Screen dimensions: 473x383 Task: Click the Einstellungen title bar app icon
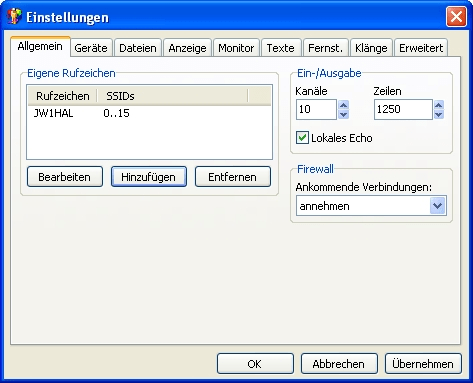pyautogui.click(x=14, y=16)
